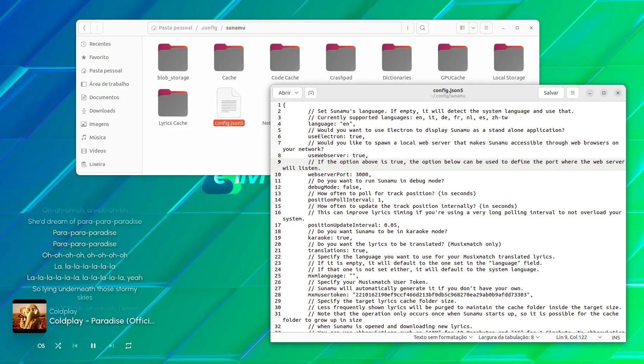Open file manager main menu

pos(486,28)
